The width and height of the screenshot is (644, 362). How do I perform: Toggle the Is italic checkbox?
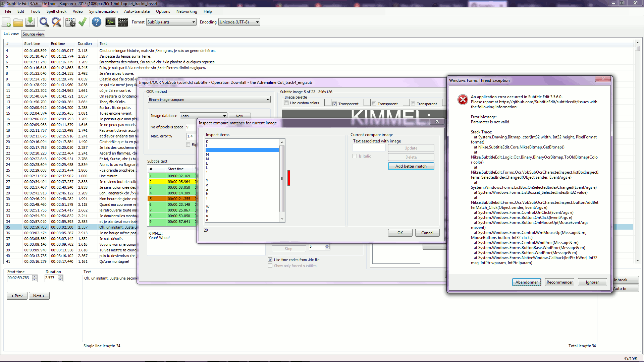pos(355,156)
